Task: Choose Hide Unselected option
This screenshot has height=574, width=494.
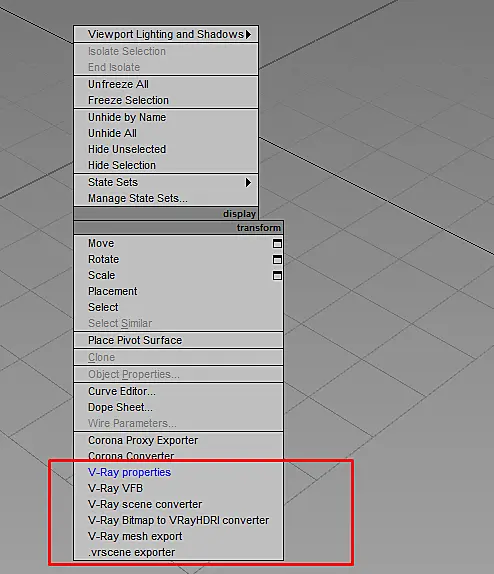Action: pyautogui.click(x=166, y=149)
